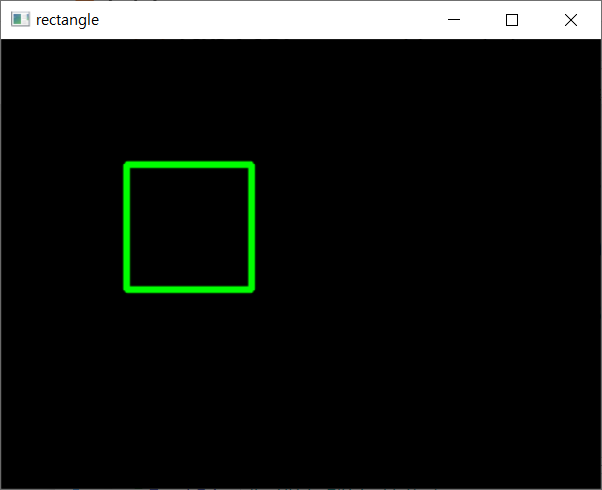This screenshot has height=490, width=602.
Task: Close the rectangle window
Action: click(571, 20)
